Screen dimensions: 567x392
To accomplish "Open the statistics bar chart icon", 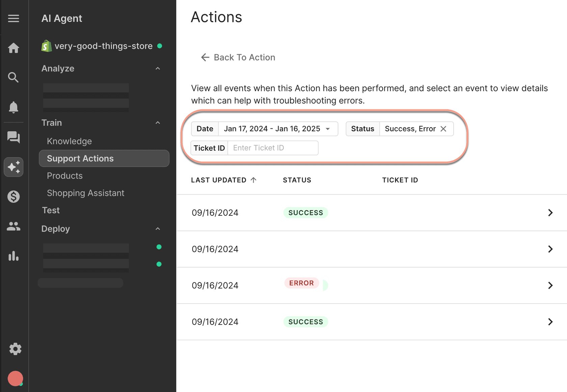I will (x=13, y=256).
